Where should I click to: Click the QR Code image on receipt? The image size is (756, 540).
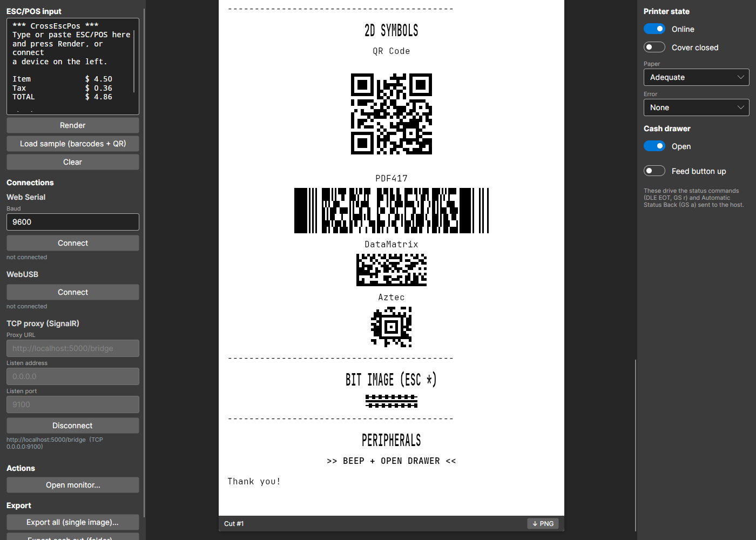click(391, 114)
